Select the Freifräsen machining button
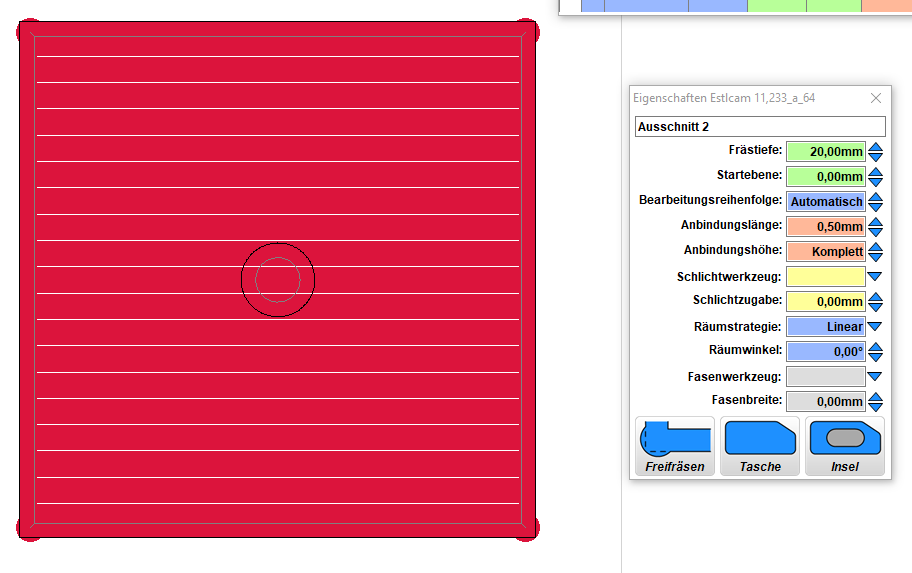This screenshot has height=573, width=912. 675,446
